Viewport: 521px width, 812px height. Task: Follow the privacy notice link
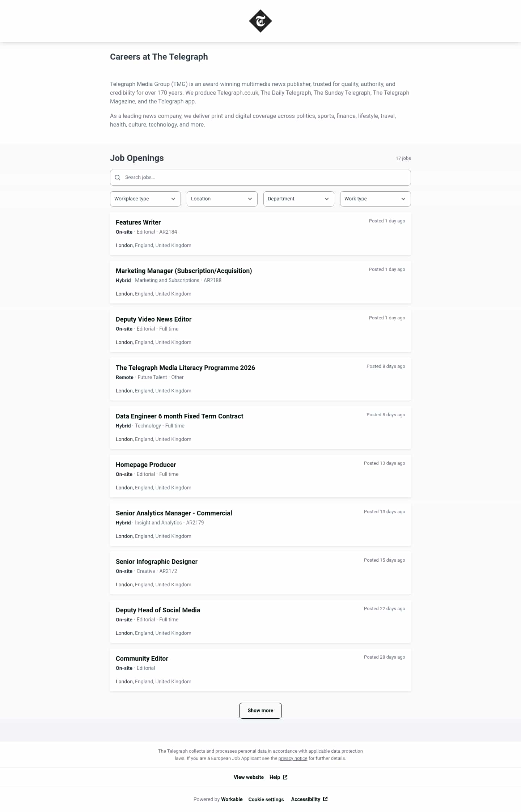[293, 758]
